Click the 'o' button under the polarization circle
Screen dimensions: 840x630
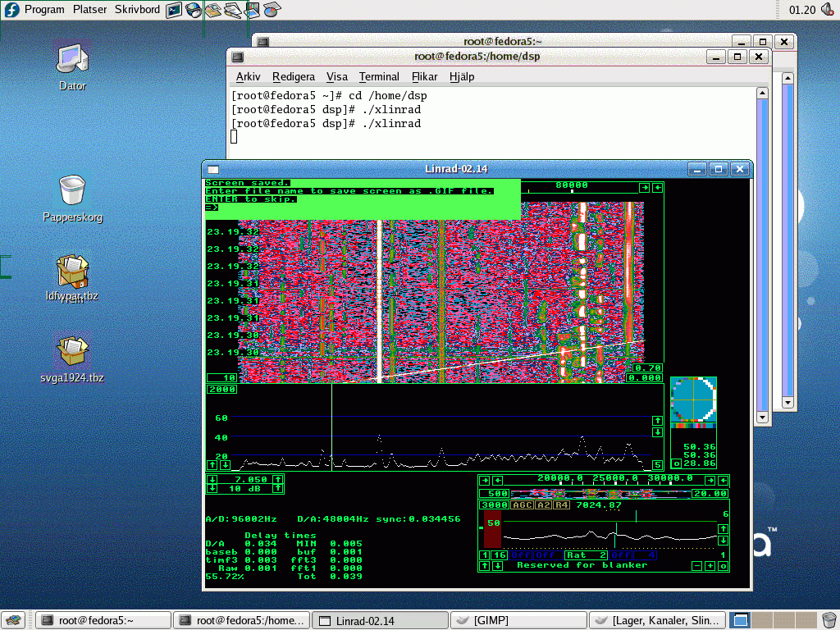pyautogui.click(x=677, y=464)
